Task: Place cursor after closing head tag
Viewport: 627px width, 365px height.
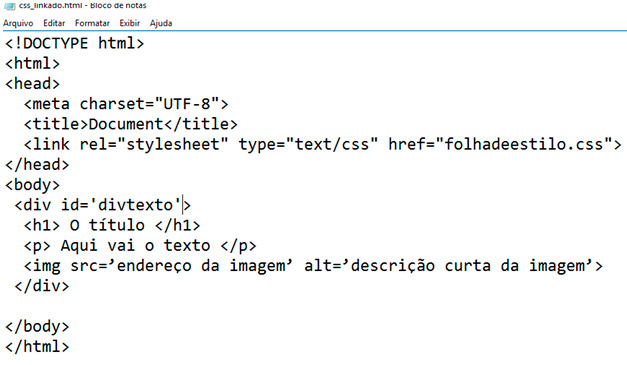Action: 69,165
